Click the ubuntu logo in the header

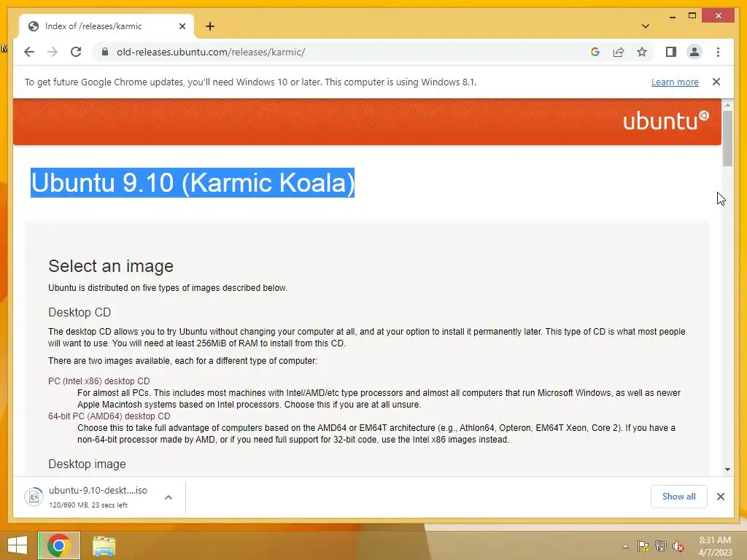(x=666, y=120)
